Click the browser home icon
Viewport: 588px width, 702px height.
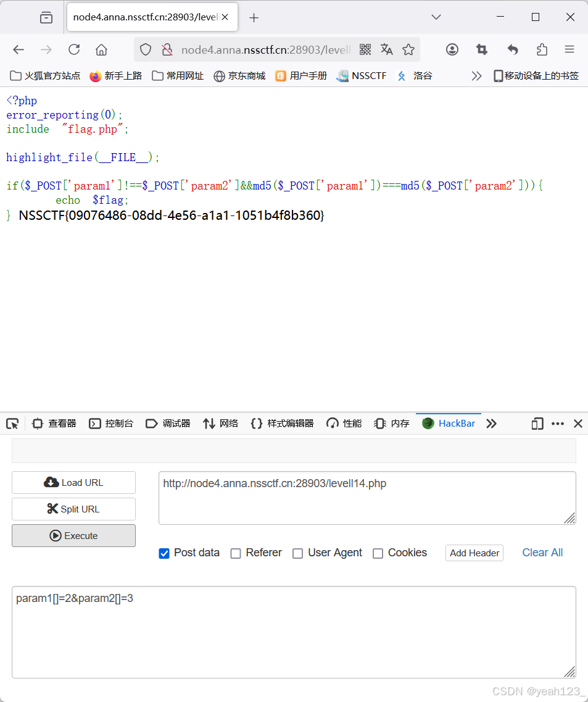pyautogui.click(x=101, y=49)
